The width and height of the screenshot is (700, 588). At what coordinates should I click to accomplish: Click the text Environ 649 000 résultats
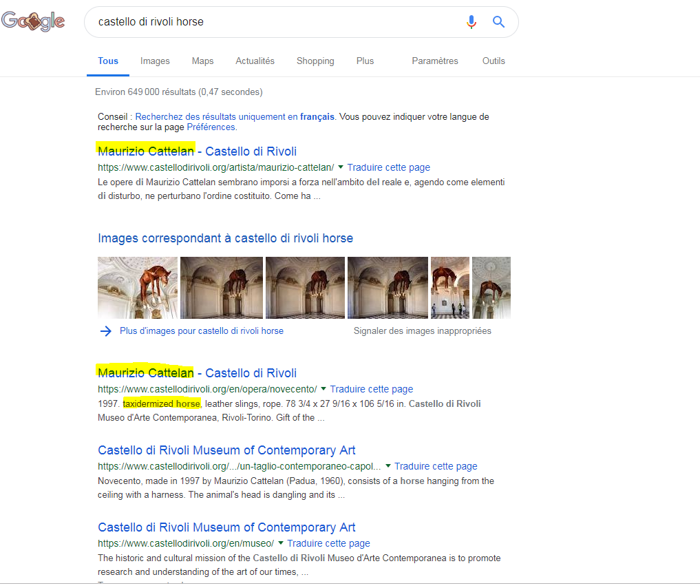coord(145,92)
